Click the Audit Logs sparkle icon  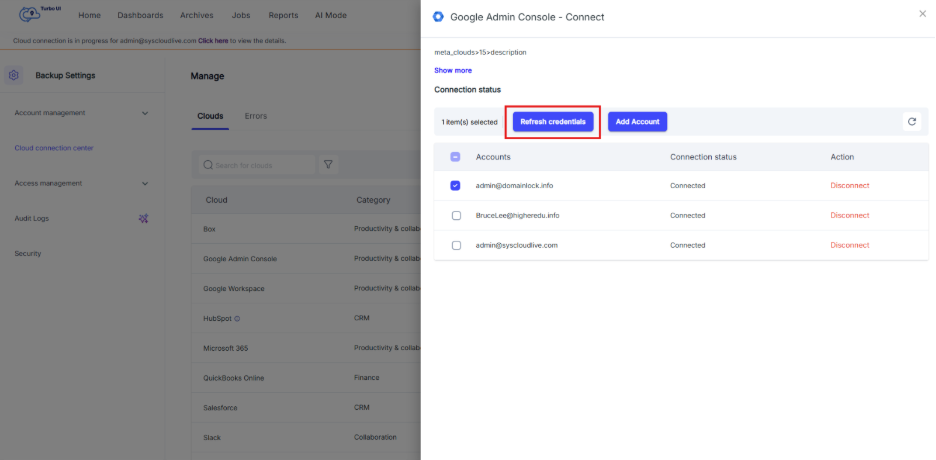[143, 218]
